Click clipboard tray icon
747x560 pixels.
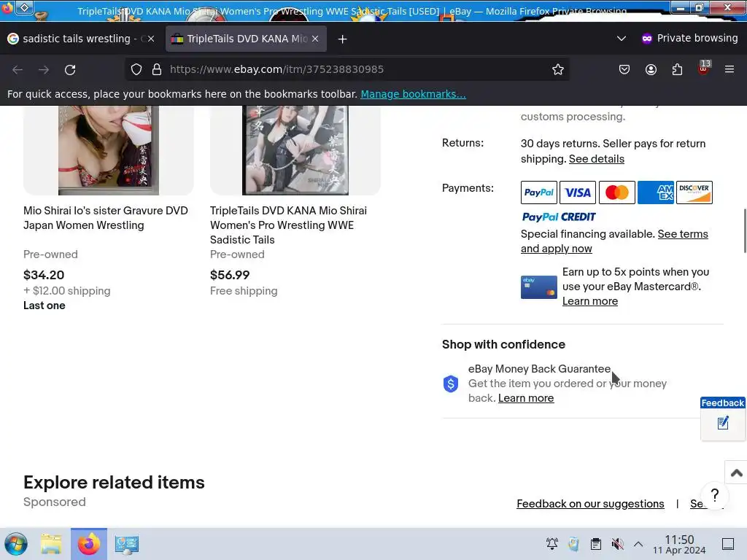(595, 544)
